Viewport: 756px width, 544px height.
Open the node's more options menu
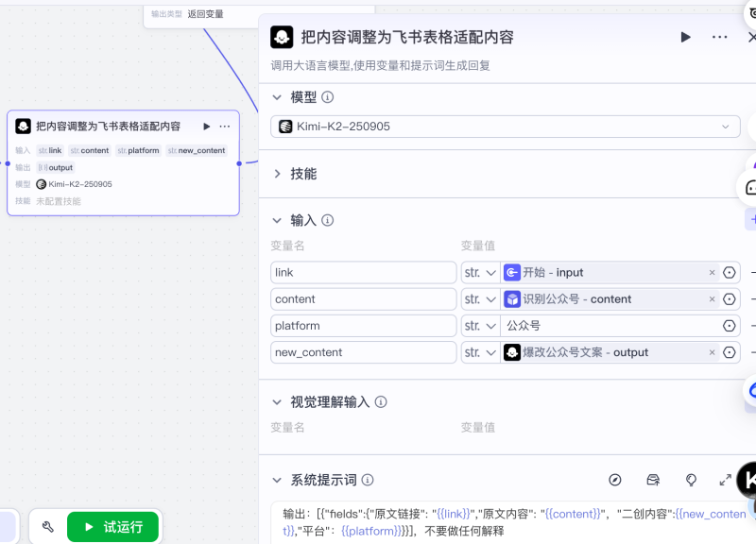click(x=719, y=36)
